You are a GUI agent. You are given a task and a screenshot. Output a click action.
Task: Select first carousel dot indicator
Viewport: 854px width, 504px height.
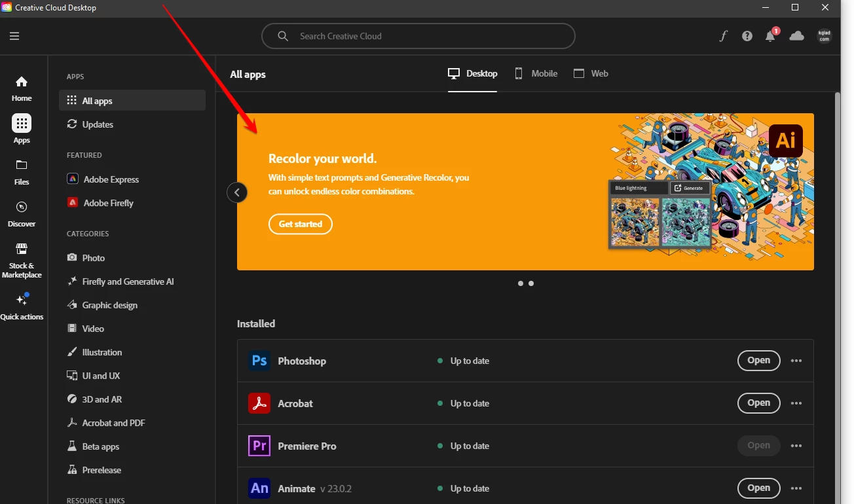(521, 283)
